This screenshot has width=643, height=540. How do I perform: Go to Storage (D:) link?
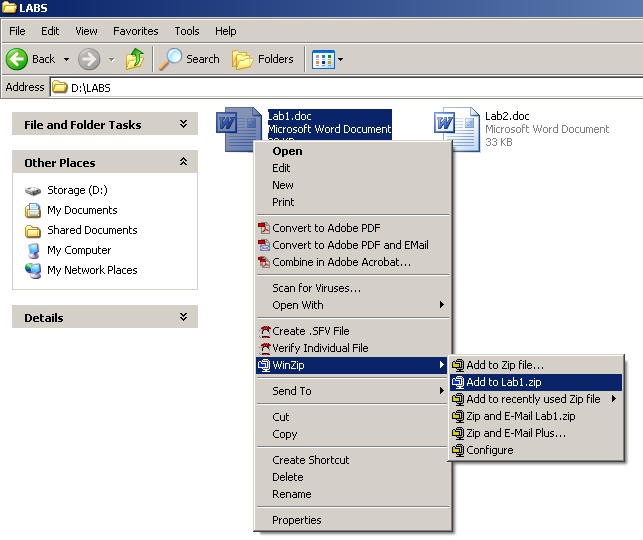tap(77, 191)
